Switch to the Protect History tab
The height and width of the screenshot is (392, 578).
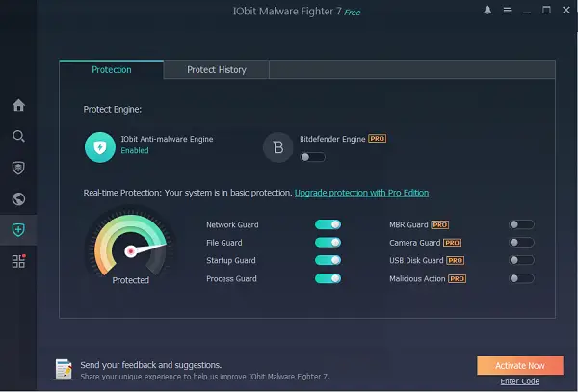tap(217, 70)
